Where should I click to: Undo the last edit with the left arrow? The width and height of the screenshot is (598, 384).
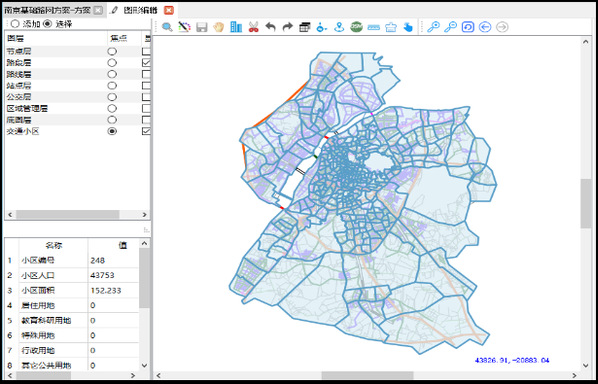tap(270, 27)
